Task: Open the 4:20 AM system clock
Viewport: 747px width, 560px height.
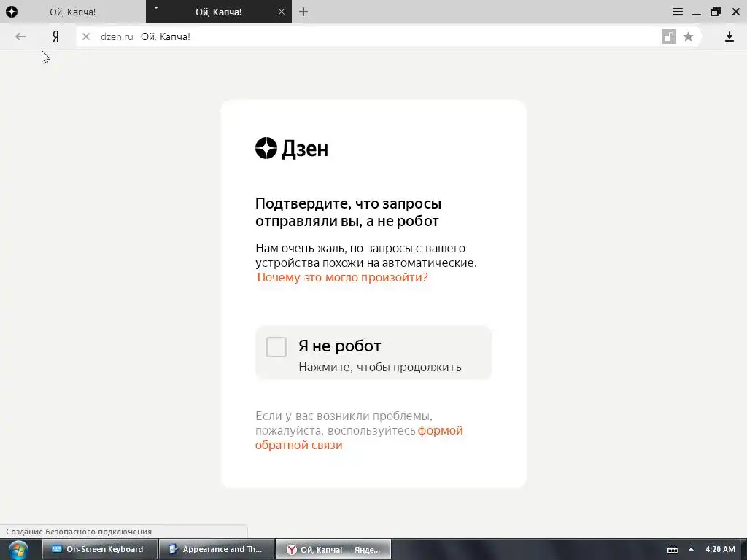Action: 720,549
